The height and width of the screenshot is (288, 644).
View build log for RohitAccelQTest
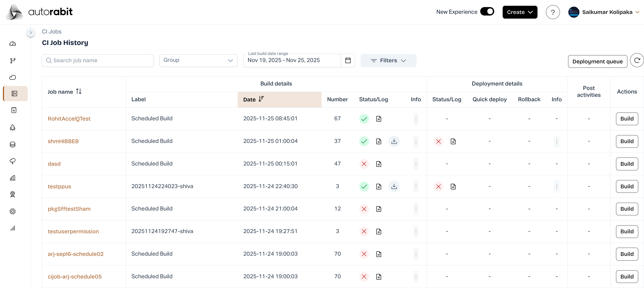[x=379, y=119]
